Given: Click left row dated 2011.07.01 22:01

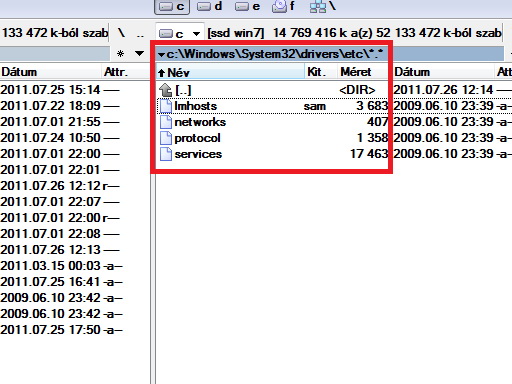Looking at the screenshot, I should [x=60, y=170].
